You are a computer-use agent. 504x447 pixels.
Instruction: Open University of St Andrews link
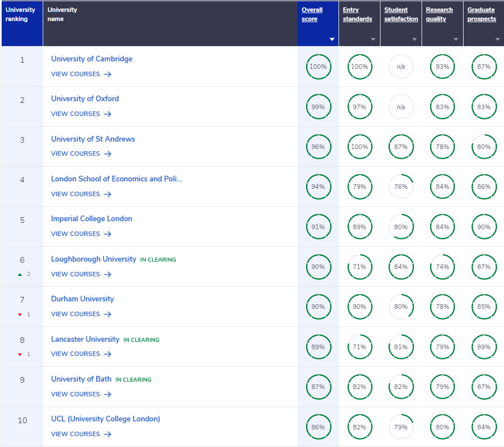[x=93, y=139]
